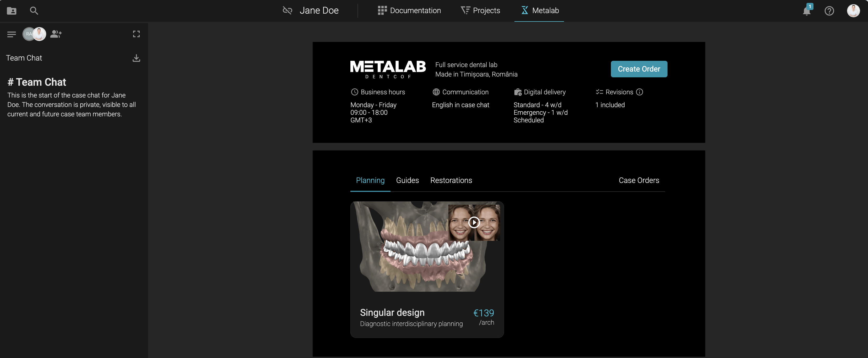Open the patient cases folder icon
This screenshot has width=868, height=358.
(x=12, y=11)
